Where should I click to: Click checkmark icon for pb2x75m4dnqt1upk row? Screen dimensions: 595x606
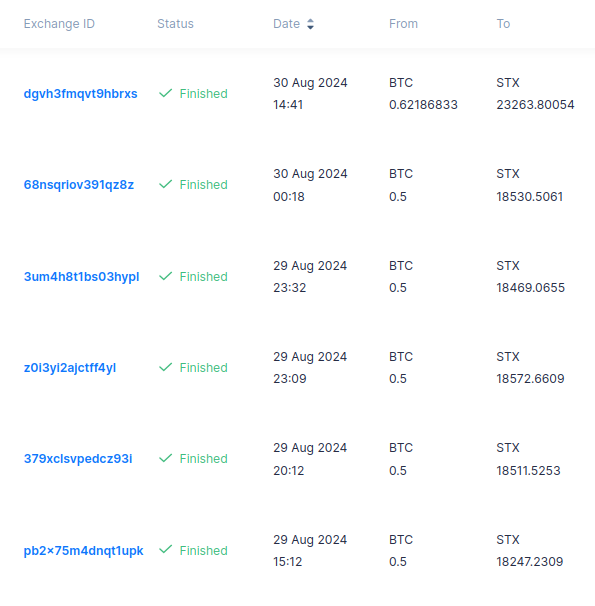[165, 550]
